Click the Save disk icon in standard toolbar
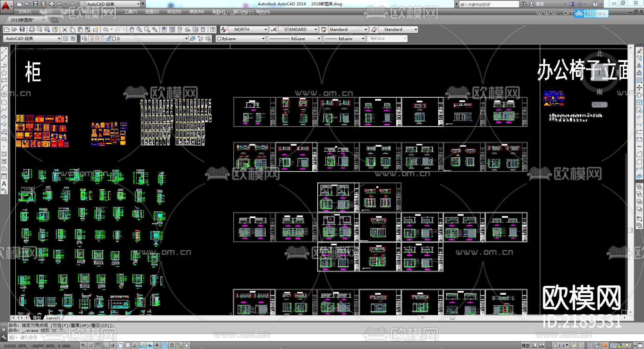 click(x=22, y=29)
